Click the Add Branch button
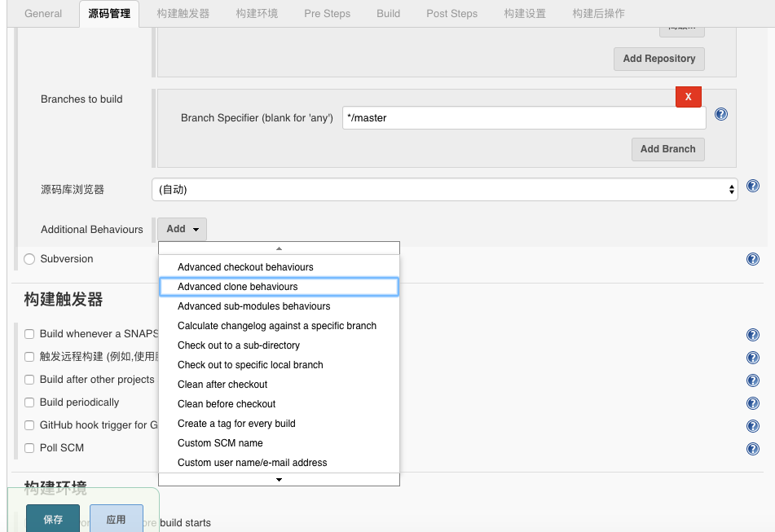This screenshot has height=532, width=775. [x=667, y=149]
